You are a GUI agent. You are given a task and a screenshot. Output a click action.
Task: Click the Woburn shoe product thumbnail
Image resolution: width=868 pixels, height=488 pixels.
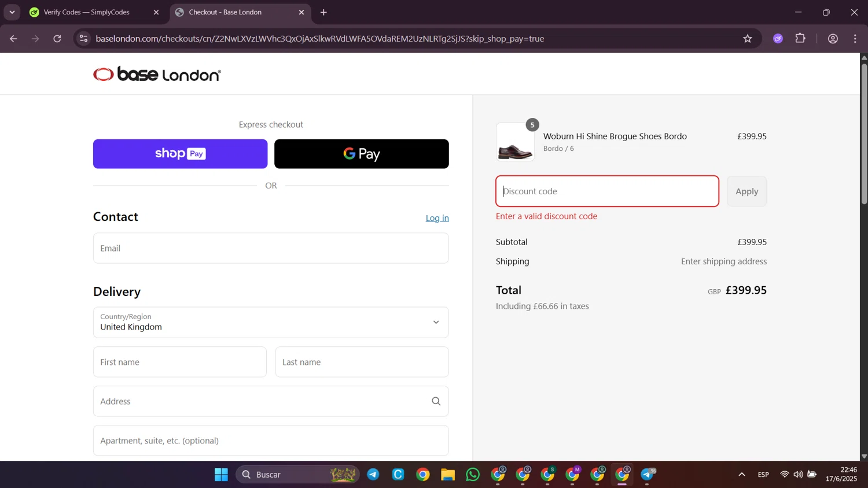coord(515,142)
